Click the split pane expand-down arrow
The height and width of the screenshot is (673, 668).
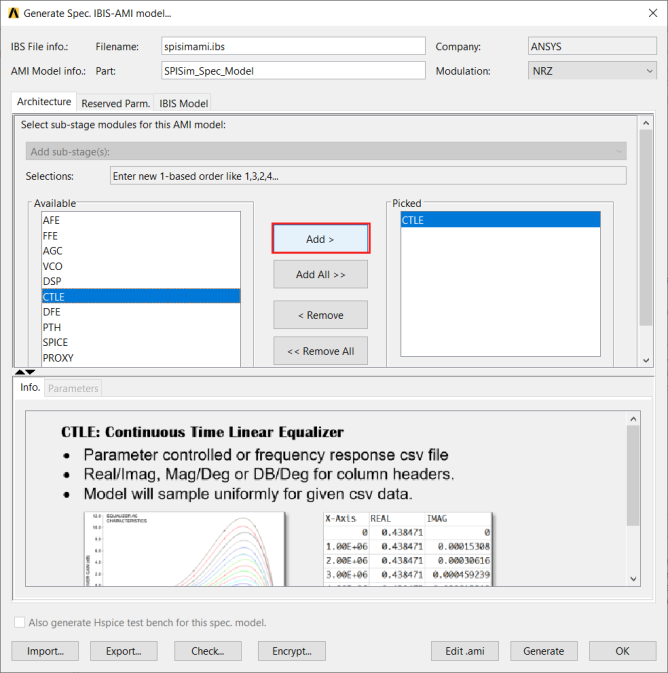coord(30,372)
